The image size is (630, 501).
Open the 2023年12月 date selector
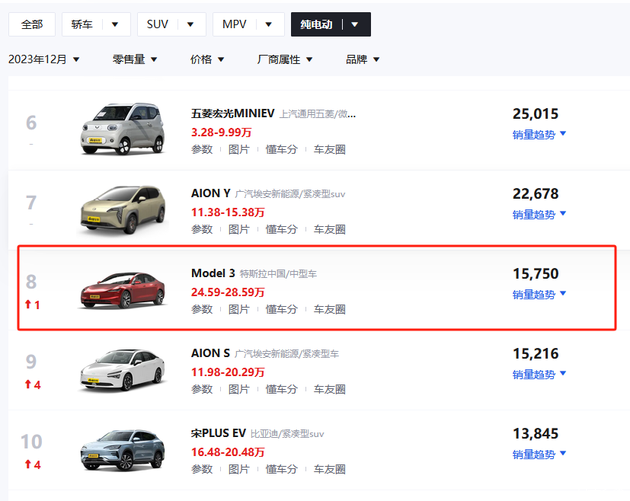coord(44,60)
